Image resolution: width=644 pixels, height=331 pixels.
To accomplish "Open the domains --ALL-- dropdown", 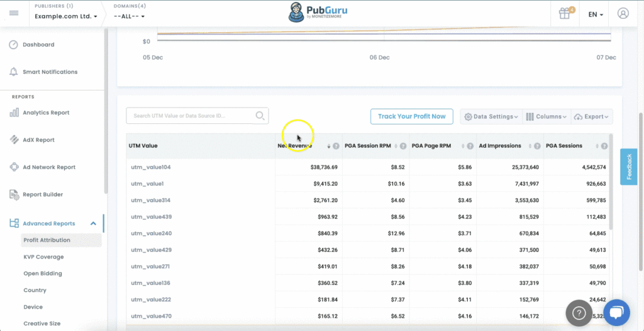I will tap(129, 16).
